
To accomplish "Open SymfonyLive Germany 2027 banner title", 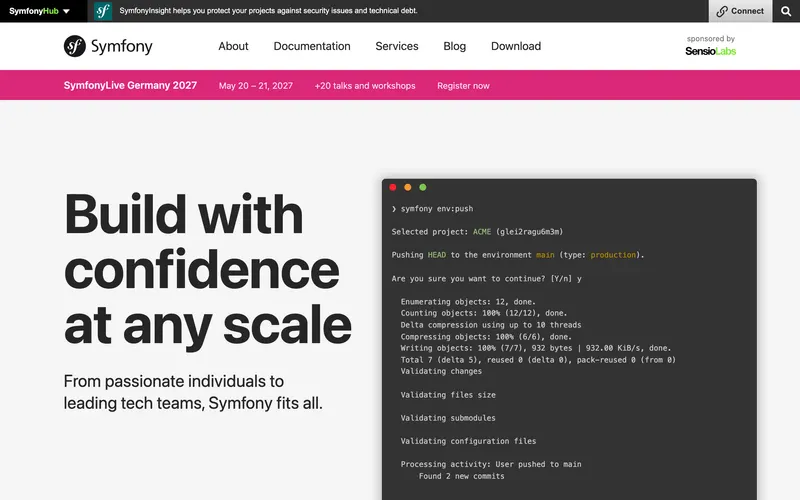I will click(x=130, y=85).
